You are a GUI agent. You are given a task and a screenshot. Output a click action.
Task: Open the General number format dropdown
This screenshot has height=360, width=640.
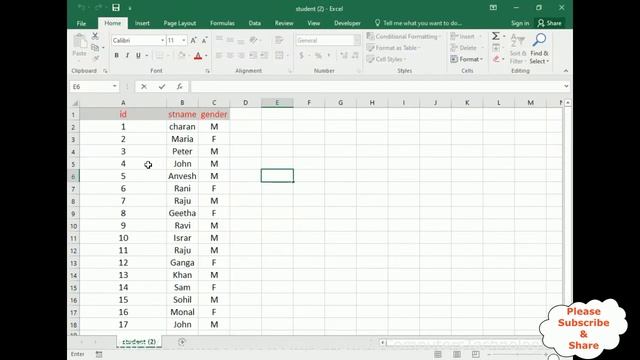357,40
